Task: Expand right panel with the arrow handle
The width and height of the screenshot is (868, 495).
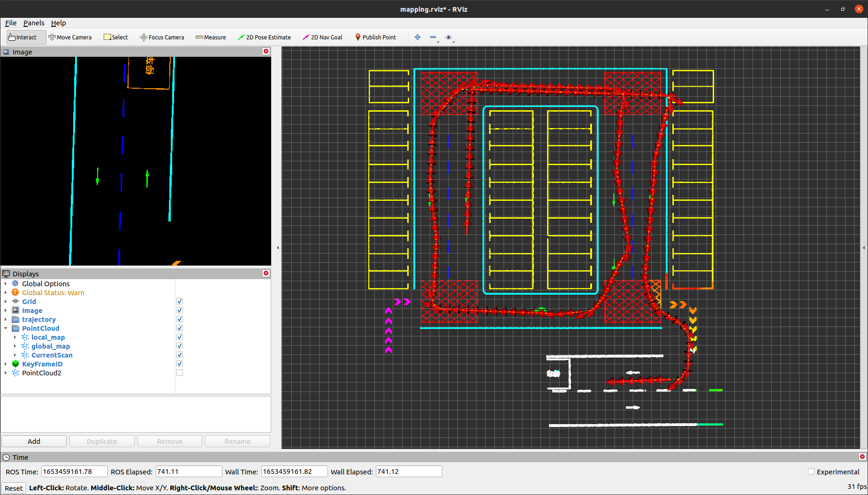Action: tap(864, 248)
